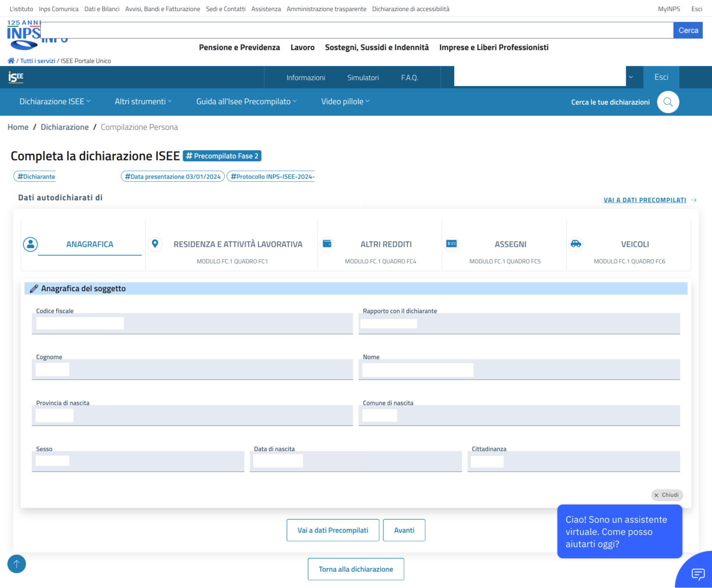Screen dimensions: 712x588
Task: Click the Precompilato Fase 2 badge
Action: (222, 156)
